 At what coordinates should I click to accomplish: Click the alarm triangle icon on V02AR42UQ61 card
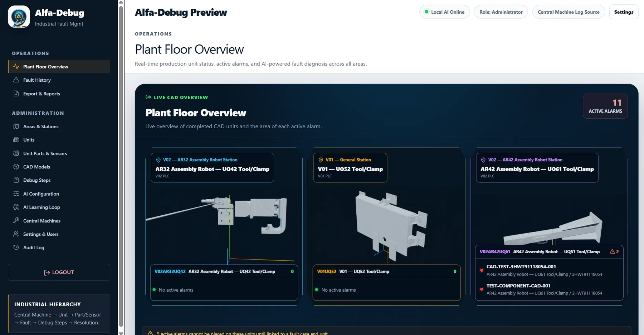pos(612,252)
